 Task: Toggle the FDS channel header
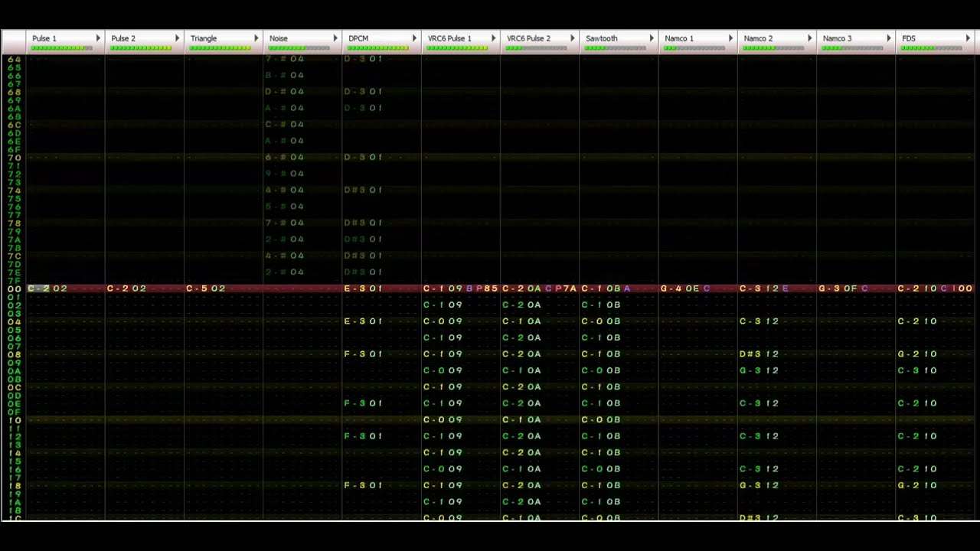(935, 42)
